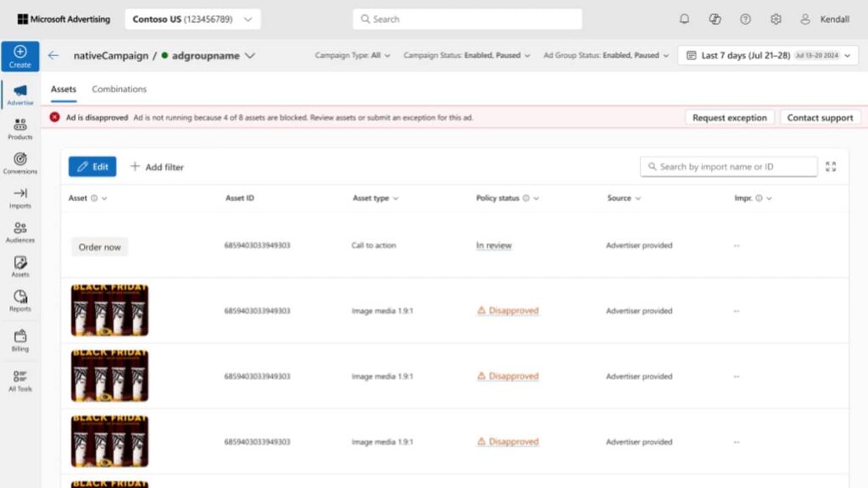Select Assets in the left navigation
The width and height of the screenshot is (868, 488).
pyautogui.click(x=19, y=265)
